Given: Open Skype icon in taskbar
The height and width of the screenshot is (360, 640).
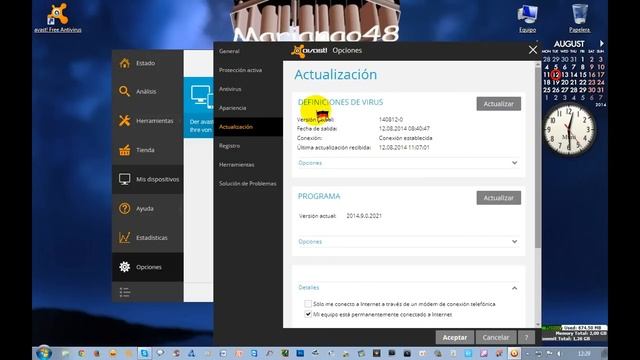Looking at the screenshot, I should point(144,353).
